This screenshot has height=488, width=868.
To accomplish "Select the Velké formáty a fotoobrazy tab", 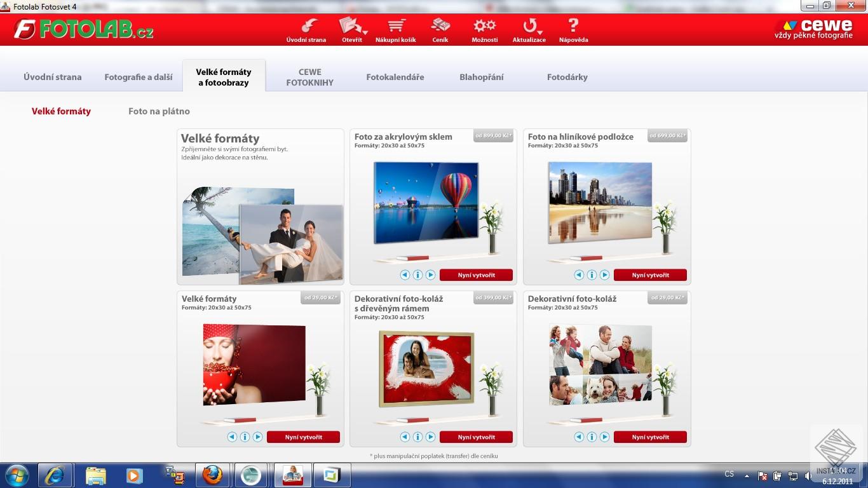I will pos(224,77).
